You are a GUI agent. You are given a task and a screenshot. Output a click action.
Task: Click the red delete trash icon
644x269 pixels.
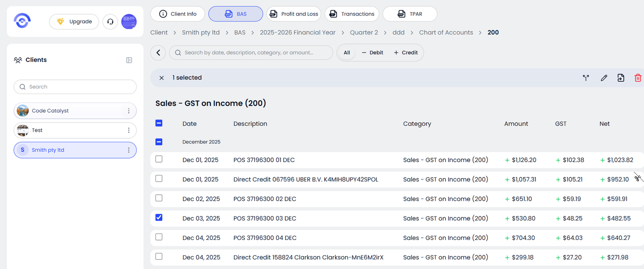click(638, 78)
